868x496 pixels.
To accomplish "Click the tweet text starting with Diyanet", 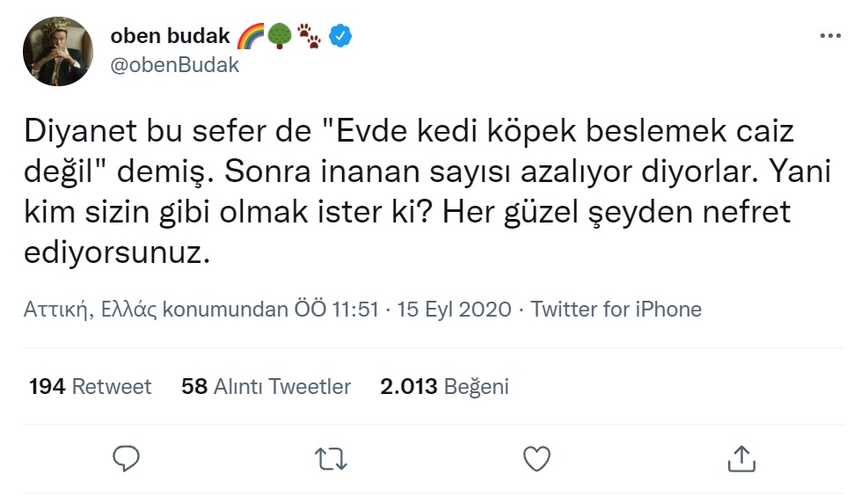I will point(407,192).
